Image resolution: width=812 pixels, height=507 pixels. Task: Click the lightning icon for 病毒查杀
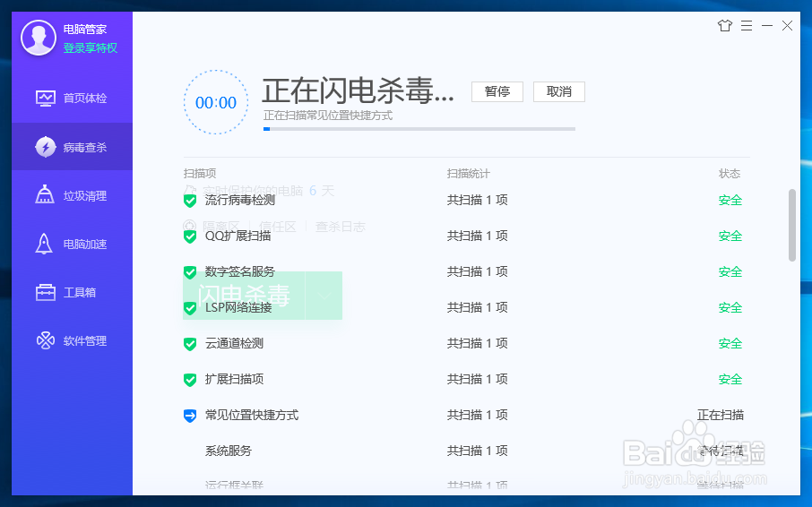click(x=45, y=147)
